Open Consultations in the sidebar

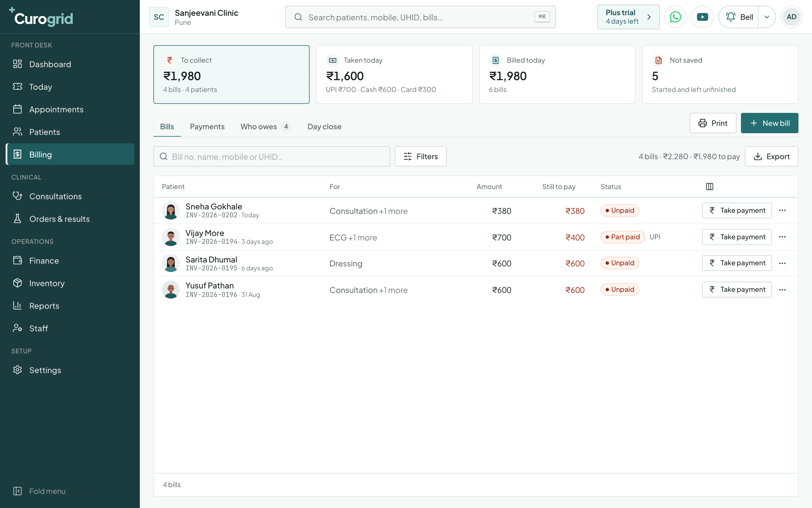[70, 196]
